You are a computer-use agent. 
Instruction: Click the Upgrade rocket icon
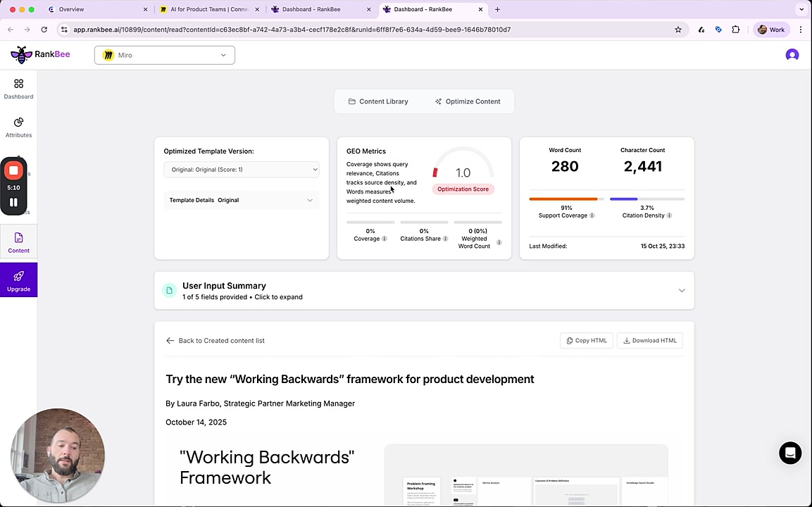click(18, 276)
